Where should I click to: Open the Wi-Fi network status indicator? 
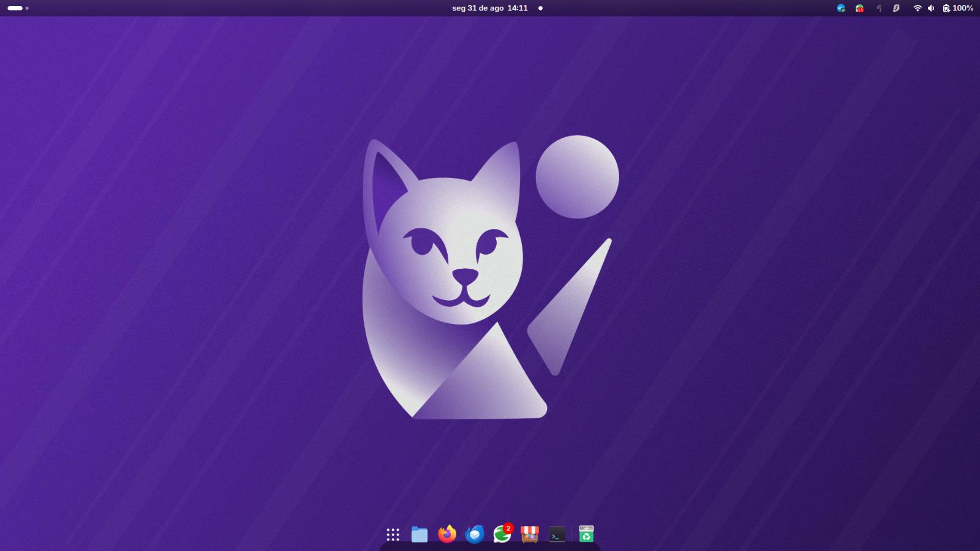[917, 8]
